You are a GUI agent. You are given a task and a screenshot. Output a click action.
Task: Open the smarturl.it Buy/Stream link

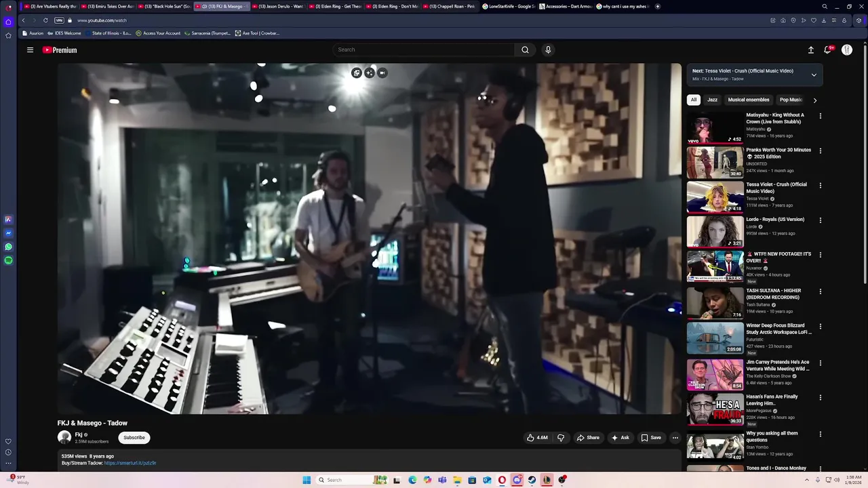click(x=130, y=463)
